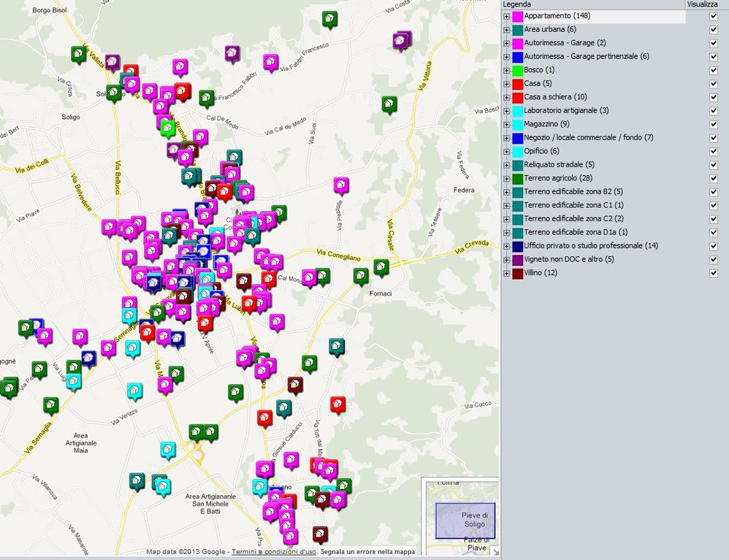The image size is (729, 560).
Task: Toggle the Villino layer checkbox
Action: point(714,273)
